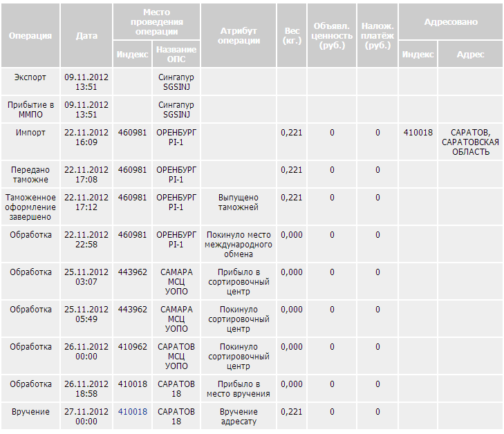Click the 410018 index link in the Вручение row
This screenshot has width=504, height=434.
point(132,412)
